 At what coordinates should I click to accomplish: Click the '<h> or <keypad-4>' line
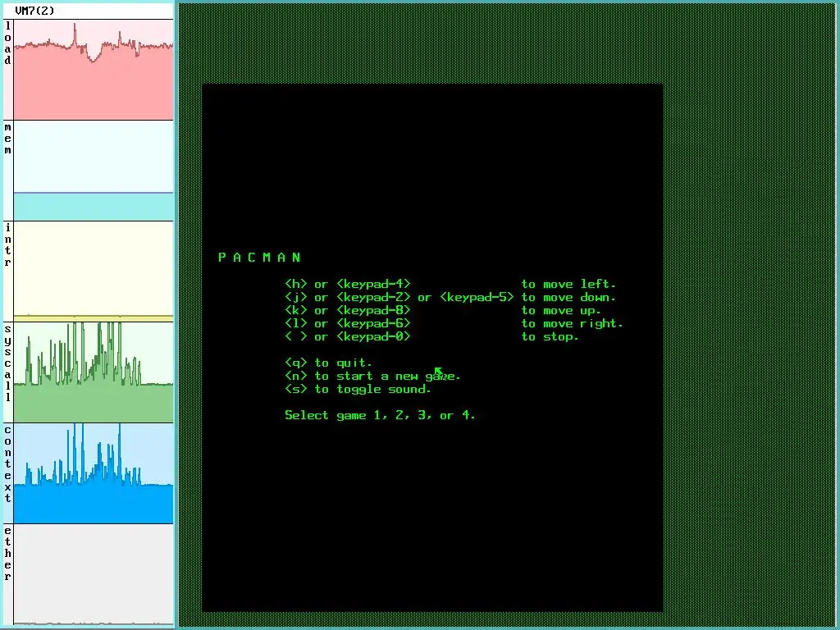[x=348, y=284]
